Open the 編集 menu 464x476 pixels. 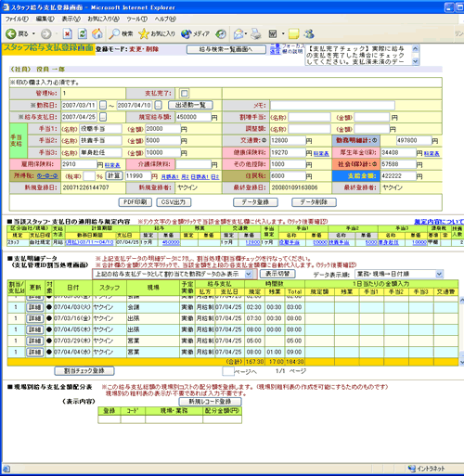point(45,19)
